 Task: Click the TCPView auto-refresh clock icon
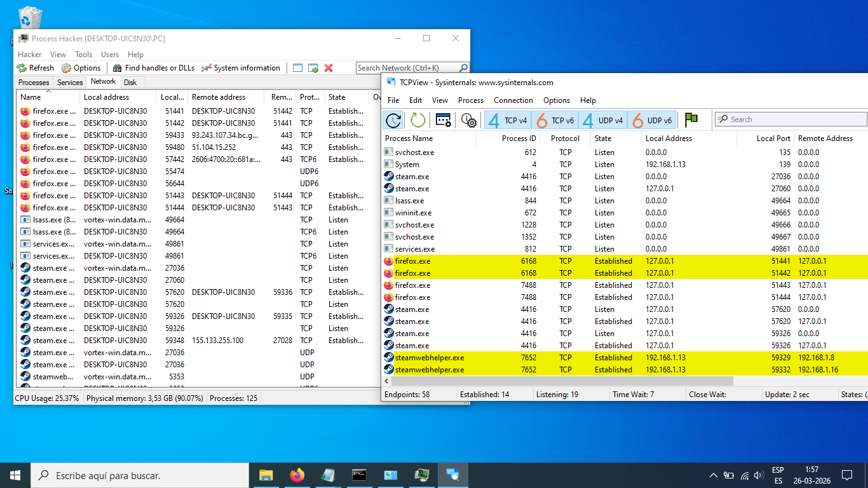(393, 120)
